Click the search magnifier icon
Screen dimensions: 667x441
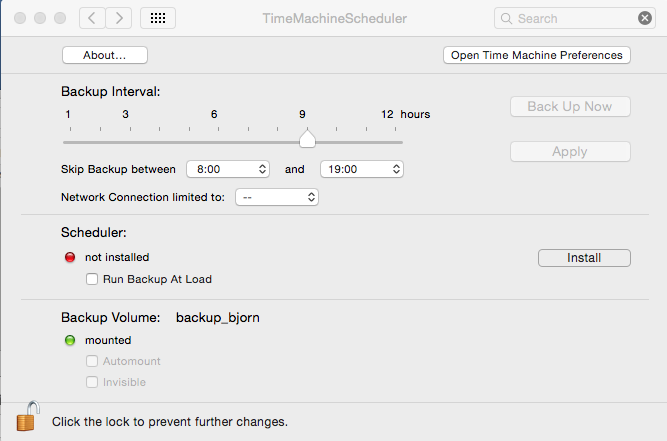(x=506, y=18)
